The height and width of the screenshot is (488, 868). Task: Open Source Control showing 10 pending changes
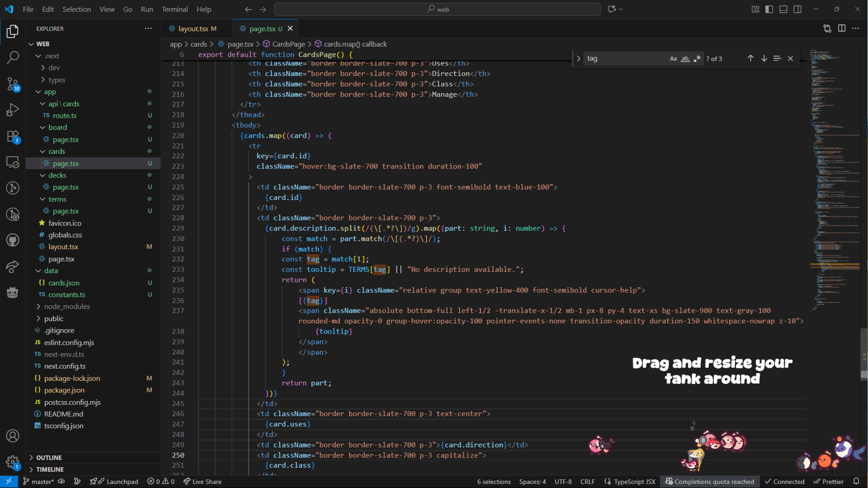pyautogui.click(x=13, y=84)
